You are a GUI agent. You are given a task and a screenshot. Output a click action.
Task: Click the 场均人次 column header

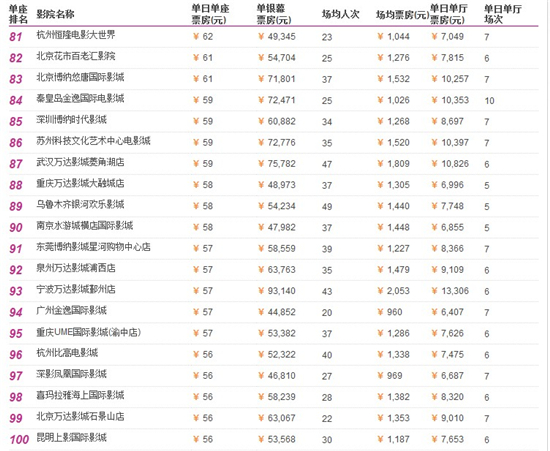click(340, 14)
